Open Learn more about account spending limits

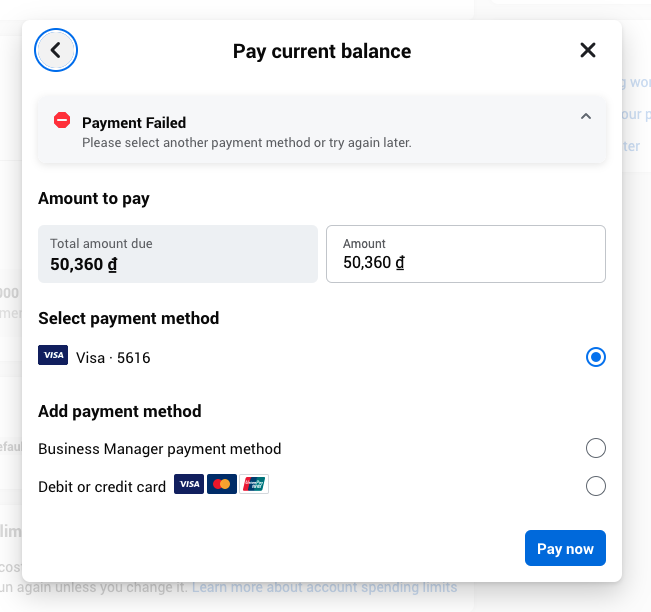(x=324, y=587)
